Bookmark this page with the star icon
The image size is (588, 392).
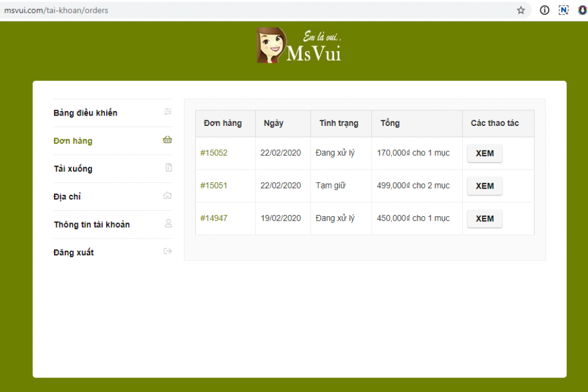pyautogui.click(x=521, y=10)
